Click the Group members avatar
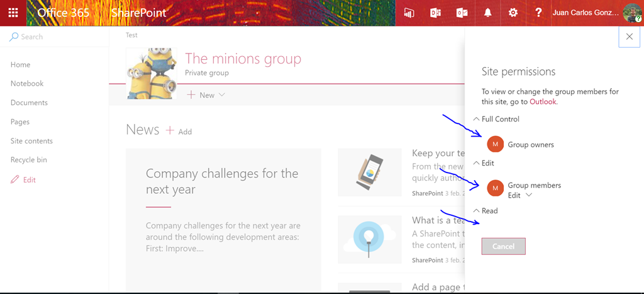This screenshot has height=294, width=644. click(496, 188)
